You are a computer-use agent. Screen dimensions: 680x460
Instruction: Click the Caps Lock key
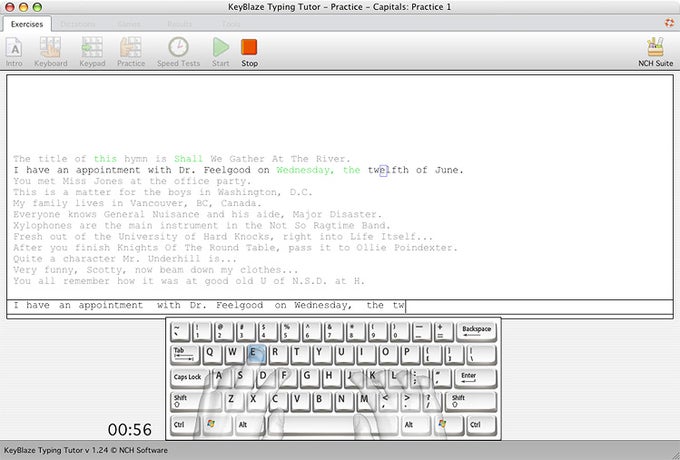tap(189, 378)
